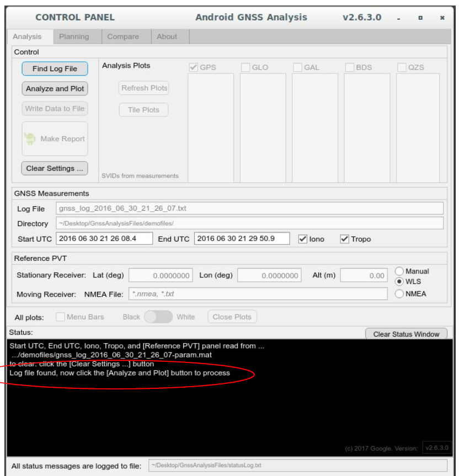Image resolution: width=459 pixels, height=476 pixels.
Task: Go to the About tab
Action: [167, 36]
